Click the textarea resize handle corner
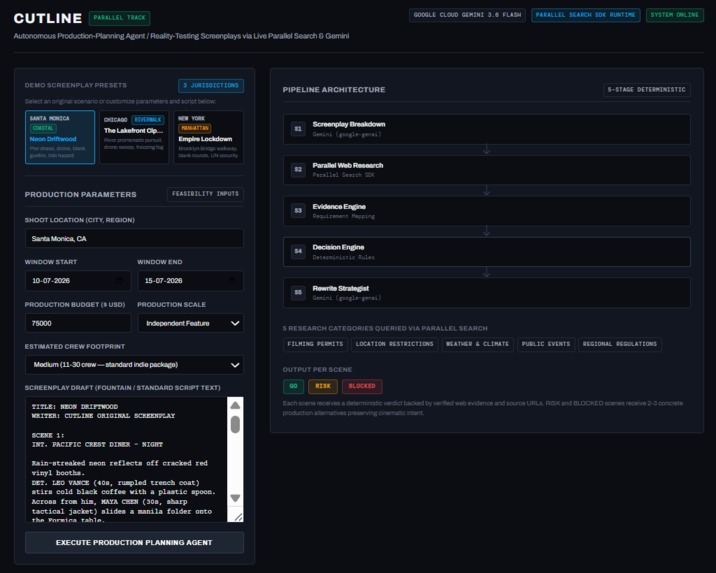 238,517
